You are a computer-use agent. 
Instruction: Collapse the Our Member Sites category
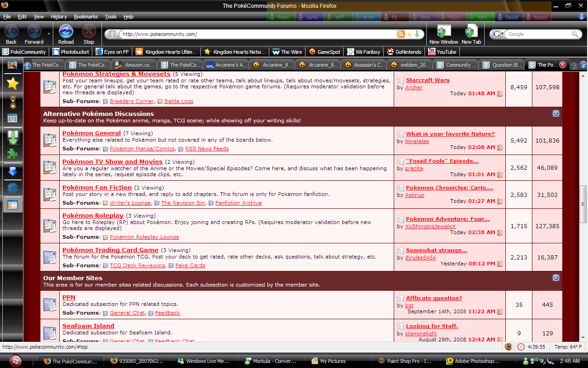click(x=556, y=277)
